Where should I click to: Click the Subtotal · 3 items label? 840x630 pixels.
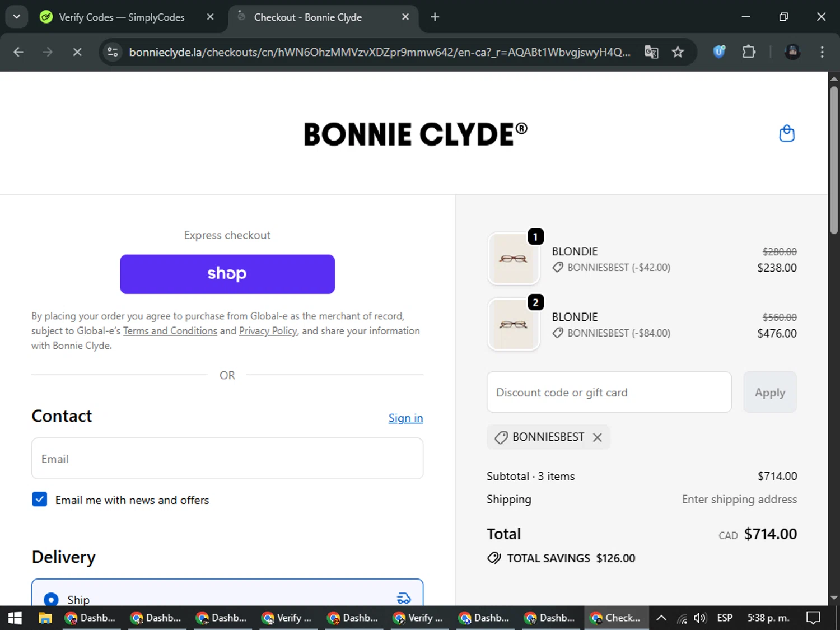530,476
